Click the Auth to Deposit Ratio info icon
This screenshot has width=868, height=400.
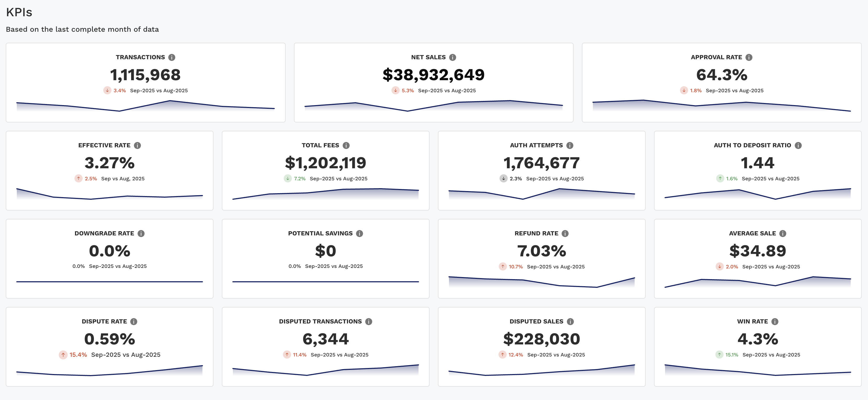(798, 145)
